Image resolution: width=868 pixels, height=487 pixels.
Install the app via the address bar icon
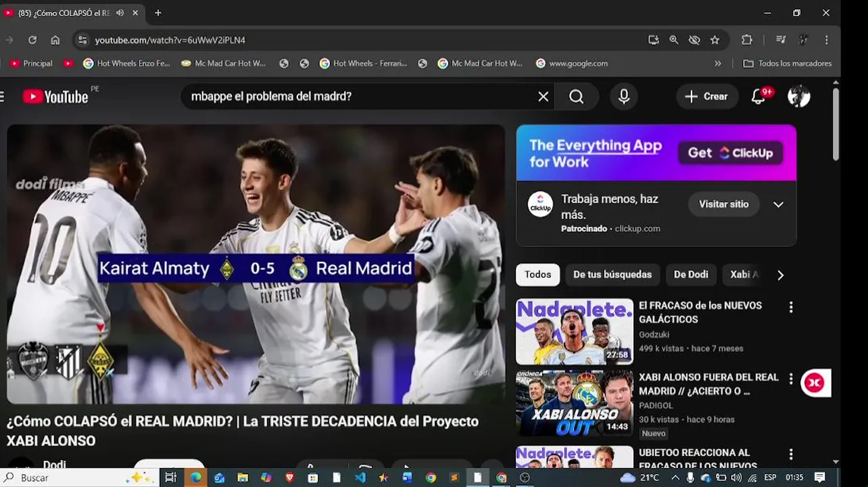653,40
